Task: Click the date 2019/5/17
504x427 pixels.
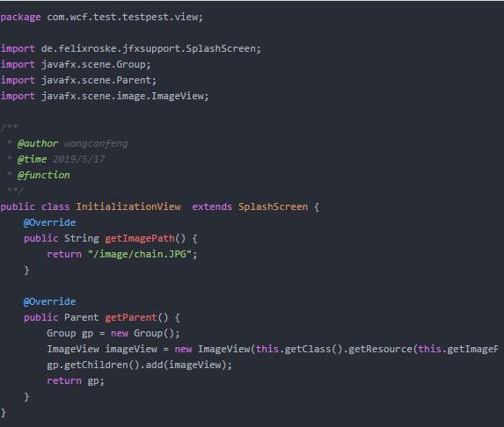Action: [79, 159]
